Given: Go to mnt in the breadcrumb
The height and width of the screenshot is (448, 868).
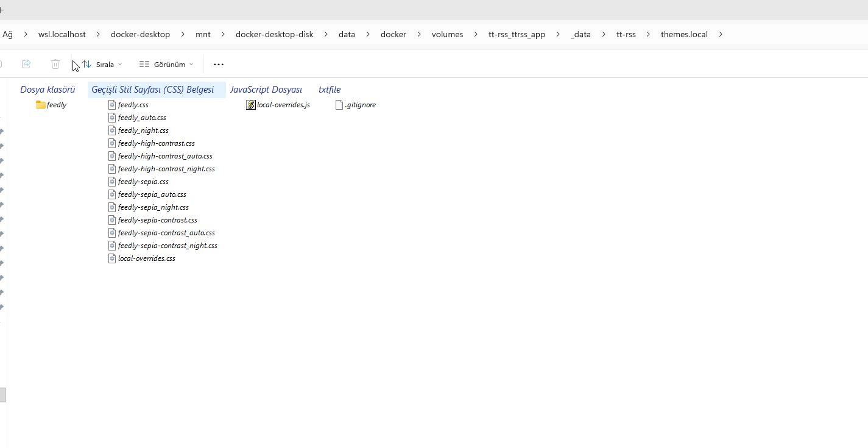Looking at the screenshot, I should click(x=203, y=34).
